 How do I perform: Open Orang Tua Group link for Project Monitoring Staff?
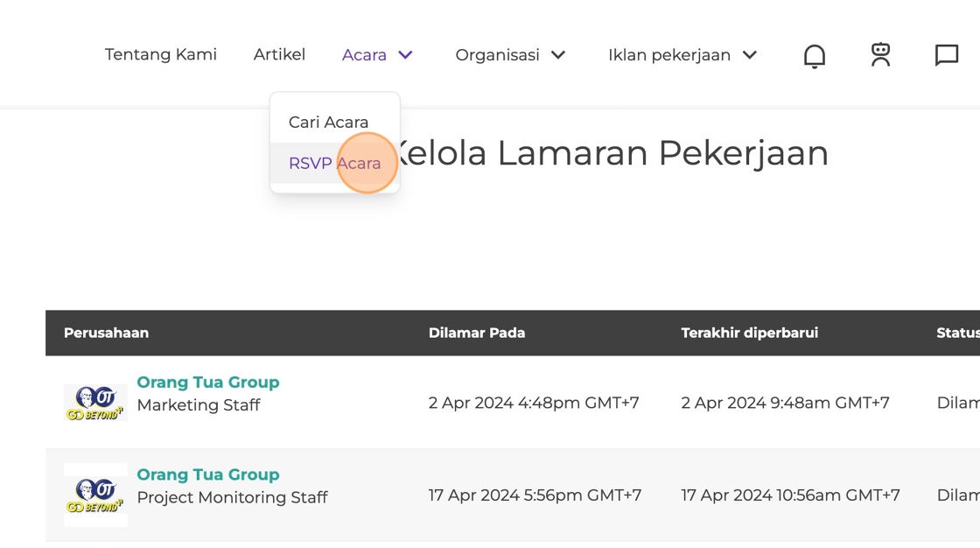[208, 474]
